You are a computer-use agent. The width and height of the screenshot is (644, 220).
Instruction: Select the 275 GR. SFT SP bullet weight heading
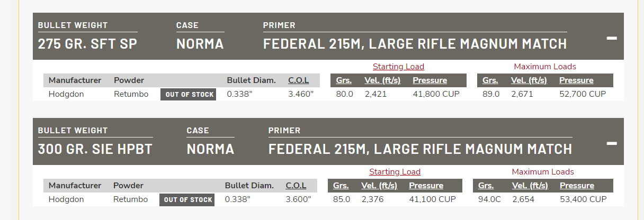87,44
